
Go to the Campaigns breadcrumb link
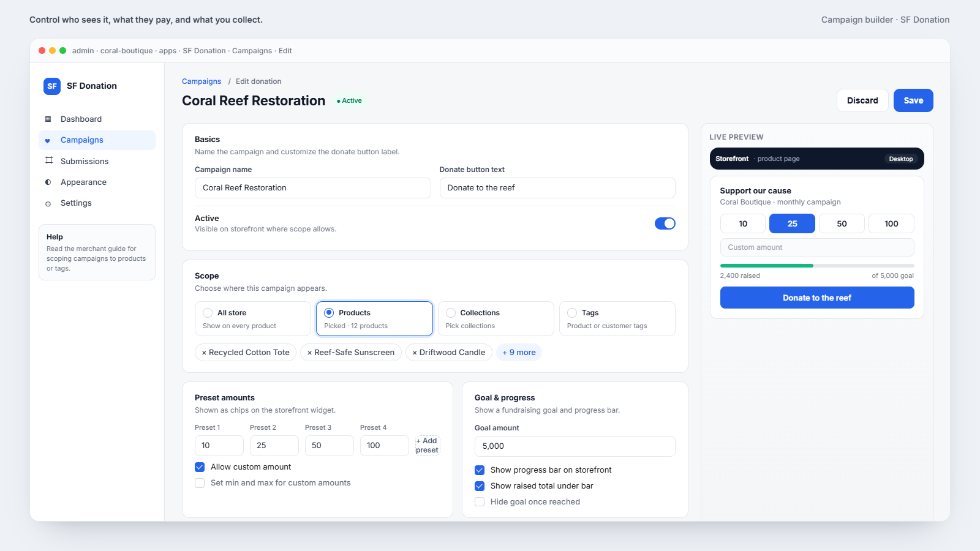[x=202, y=81]
